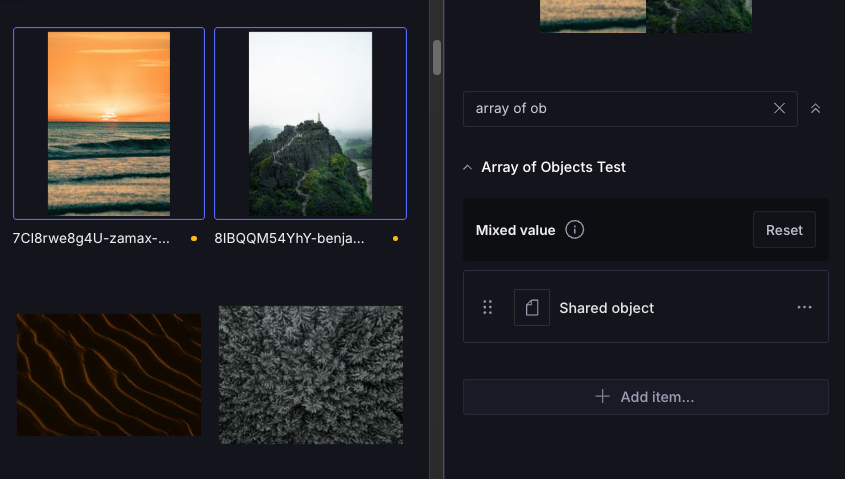
Task: Click the mountain preview at top of panel
Action: [x=699, y=16]
